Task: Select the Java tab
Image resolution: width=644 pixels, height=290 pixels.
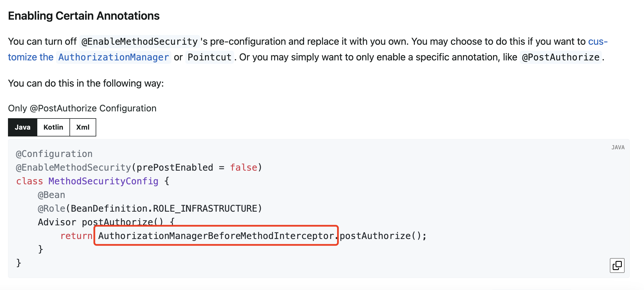Action: (22, 127)
